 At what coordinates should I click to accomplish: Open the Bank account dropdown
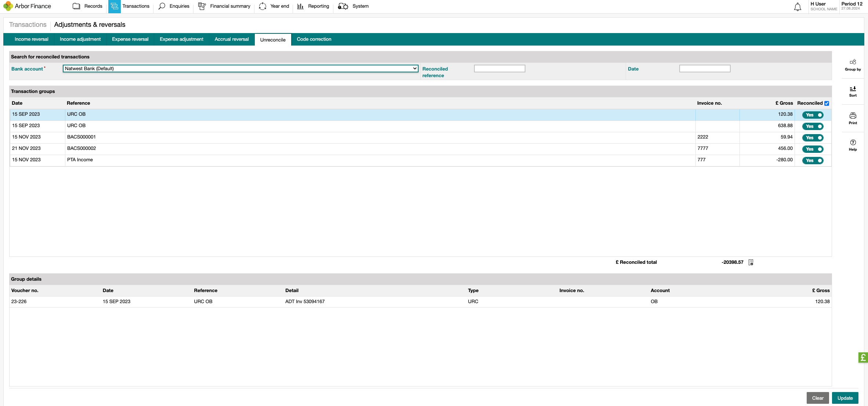(x=240, y=69)
